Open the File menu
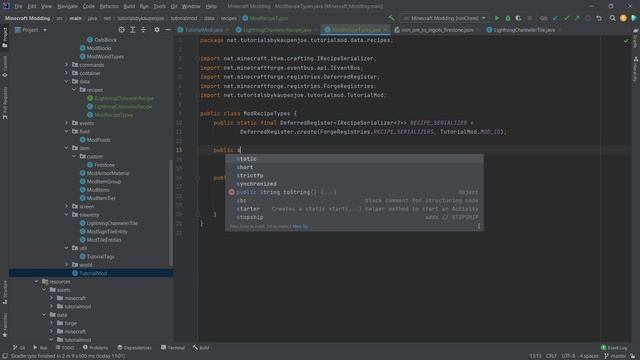The image size is (640, 360). click(18, 7)
